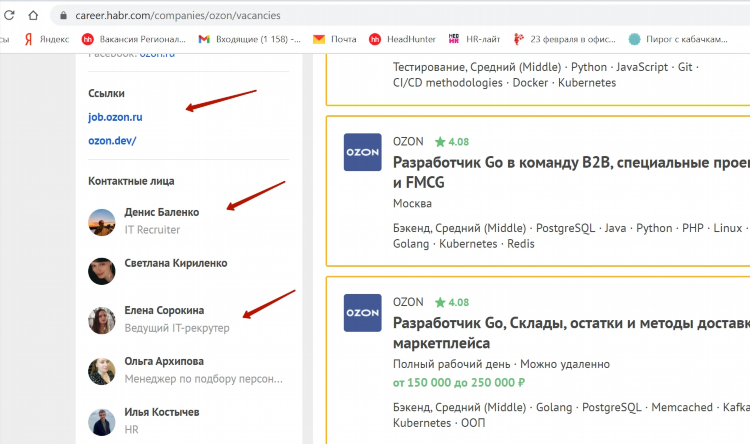Click Полный рабочий день · Можно удаленно text
Image resolution: width=750 pixels, height=444 pixels.
(x=501, y=364)
